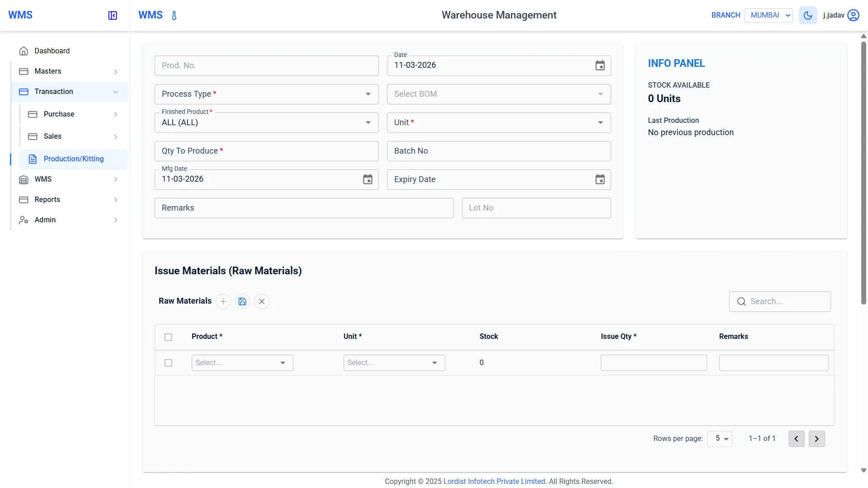The width and height of the screenshot is (868, 488).
Task: Click the Transaction card icon
Action: [x=24, y=92]
